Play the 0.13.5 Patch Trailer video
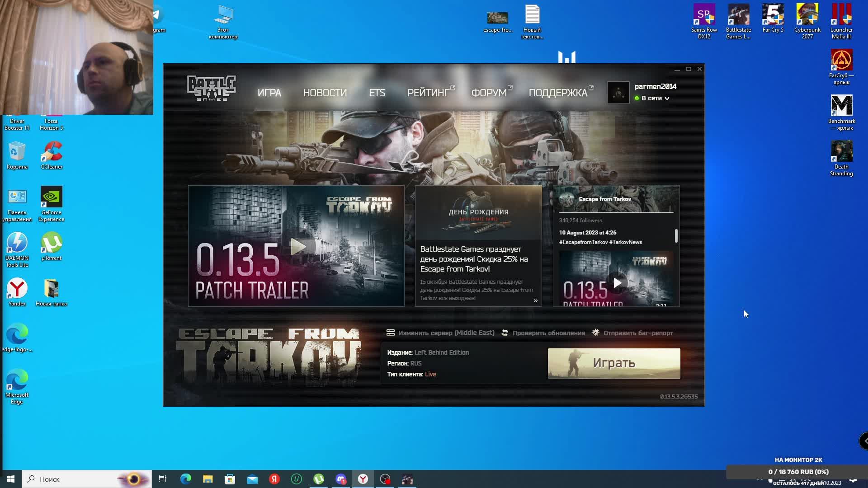 (297, 247)
